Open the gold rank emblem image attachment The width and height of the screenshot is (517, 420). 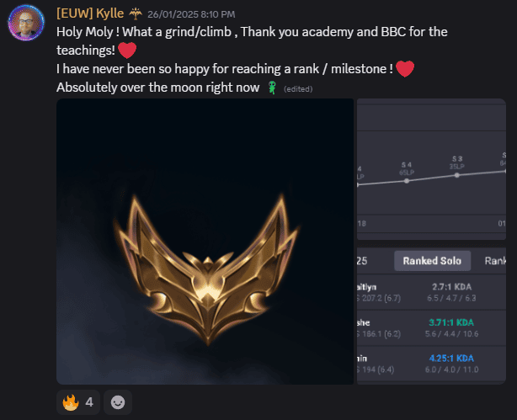(x=205, y=242)
